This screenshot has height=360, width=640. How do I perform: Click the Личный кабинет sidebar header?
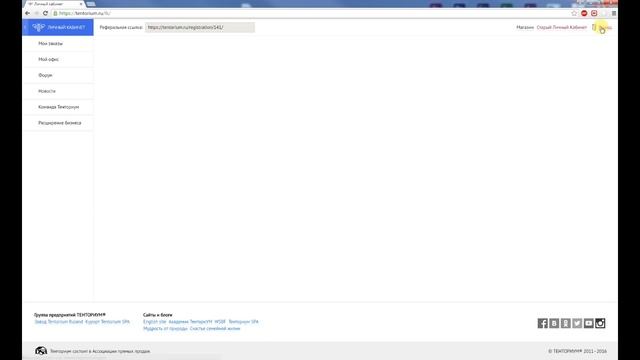pyautogui.click(x=58, y=27)
